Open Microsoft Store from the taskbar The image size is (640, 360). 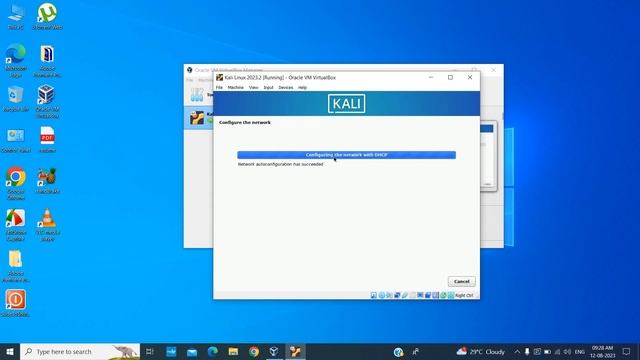pos(171,351)
